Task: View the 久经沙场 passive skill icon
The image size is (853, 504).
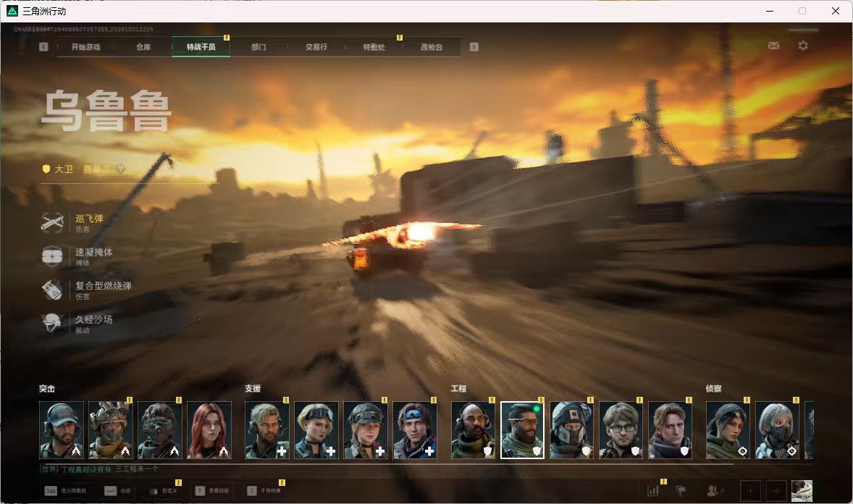Action: (x=53, y=323)
